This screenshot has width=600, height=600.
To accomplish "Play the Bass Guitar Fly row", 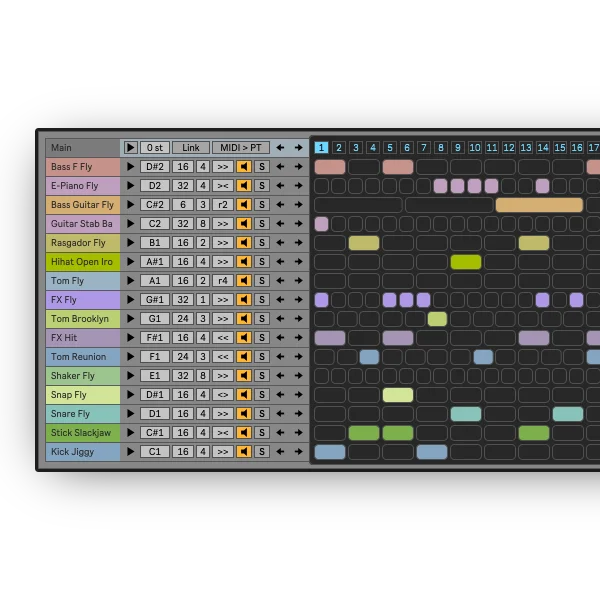I will pyautogui.click(x=130, y=205).
